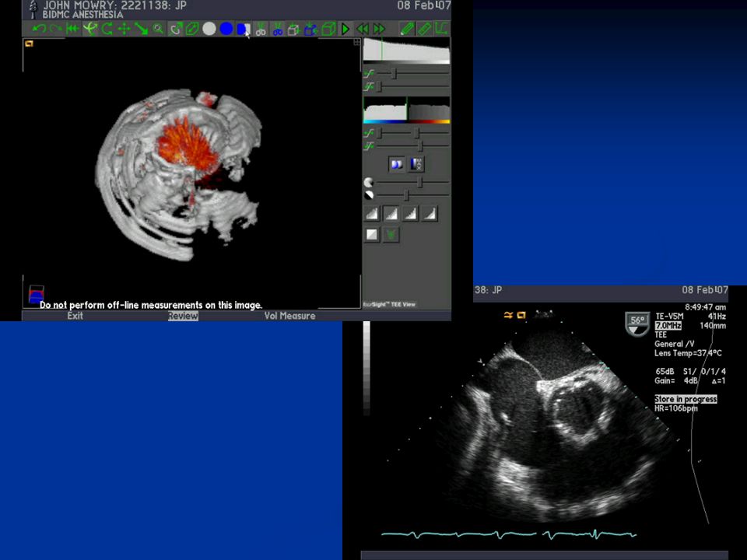Adjust the contrast slider beside the half-black circle

pos(406,195)
